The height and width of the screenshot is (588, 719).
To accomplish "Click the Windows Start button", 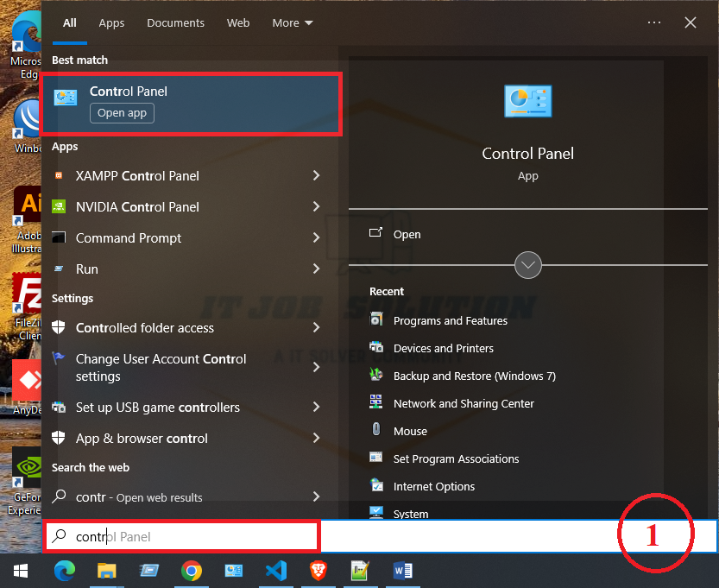I will click(21, 571).
